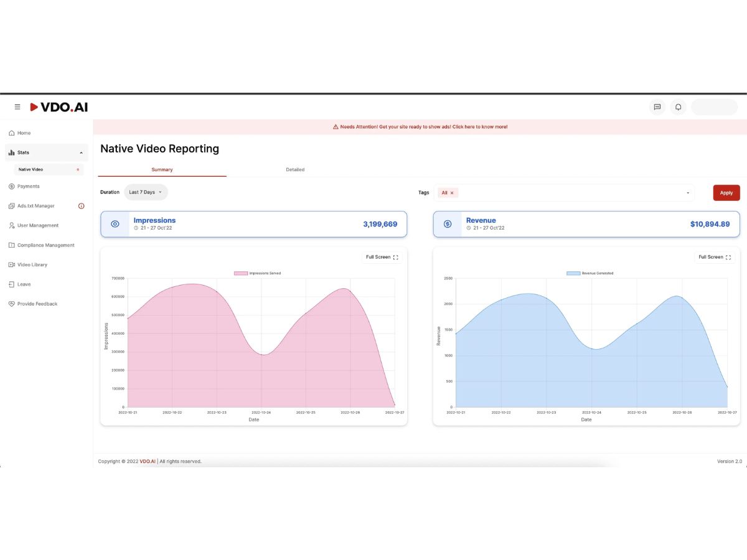Click the User Management person icon
The image size is (747, 560).
tap(11, 225)
